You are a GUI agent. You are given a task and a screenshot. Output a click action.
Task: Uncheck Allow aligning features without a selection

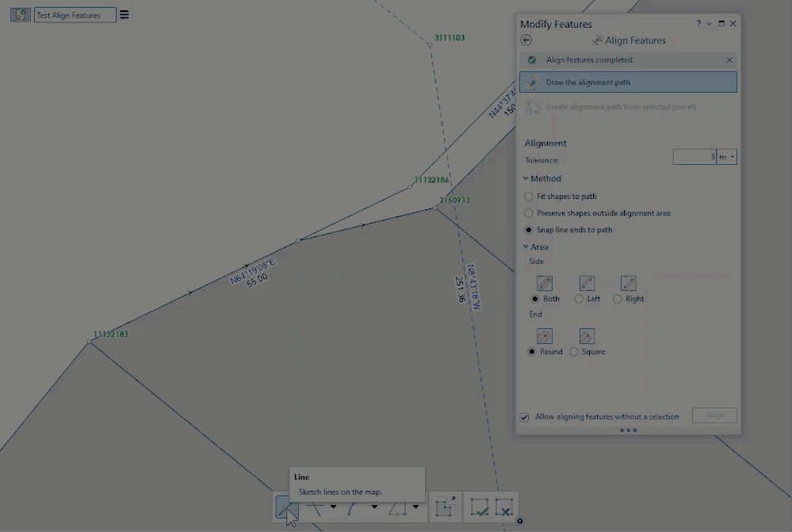pos(525,416)
